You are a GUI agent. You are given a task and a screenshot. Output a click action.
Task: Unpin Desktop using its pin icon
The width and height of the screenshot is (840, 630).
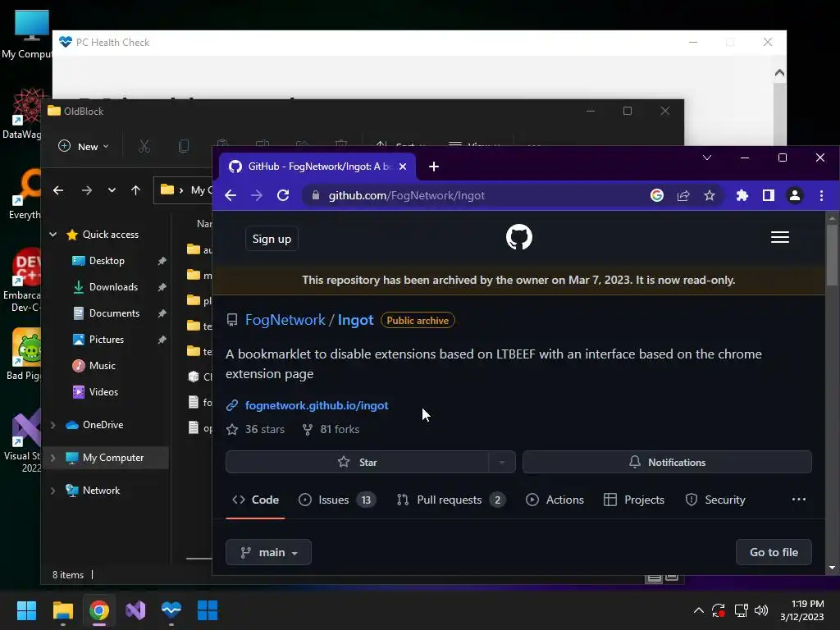[162, 261]
